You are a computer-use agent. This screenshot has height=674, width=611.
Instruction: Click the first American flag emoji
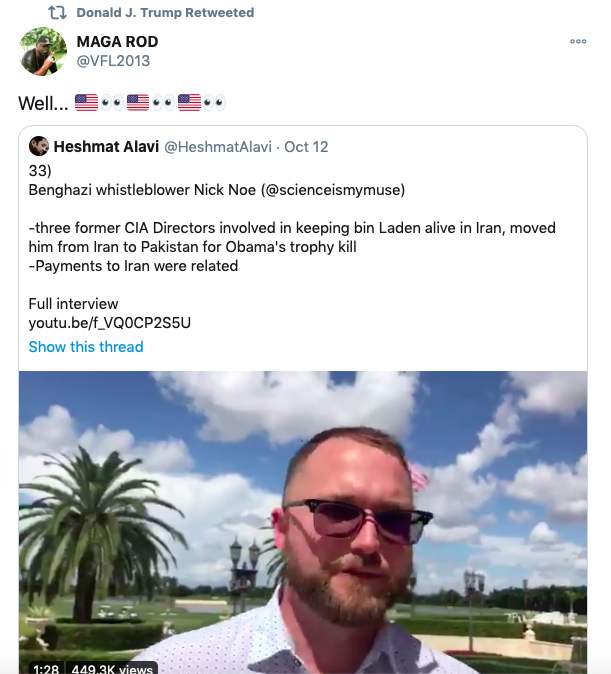(86, 103)
